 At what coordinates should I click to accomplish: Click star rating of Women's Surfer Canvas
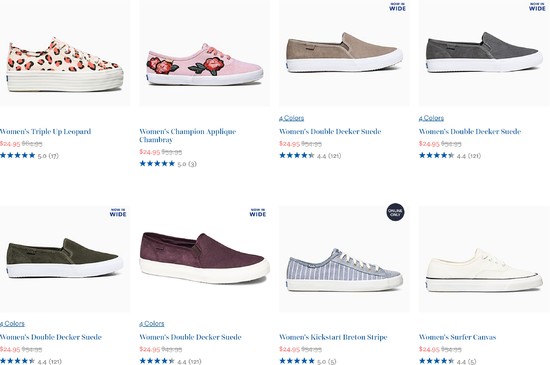click(436, 361)
